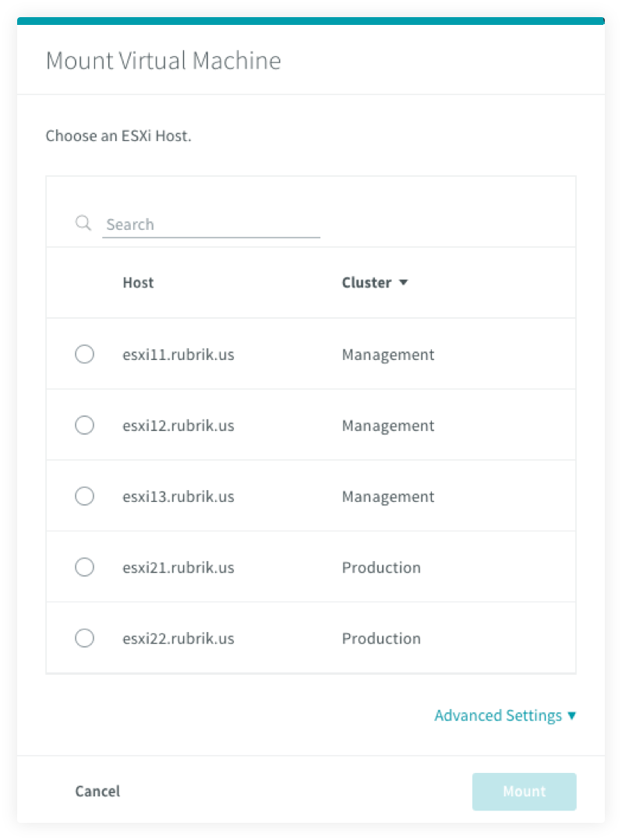The height and width of the screenshot is (840, 622).
Task: Click the Host column header
Action: pyautogui.click(x=138, y=282)
